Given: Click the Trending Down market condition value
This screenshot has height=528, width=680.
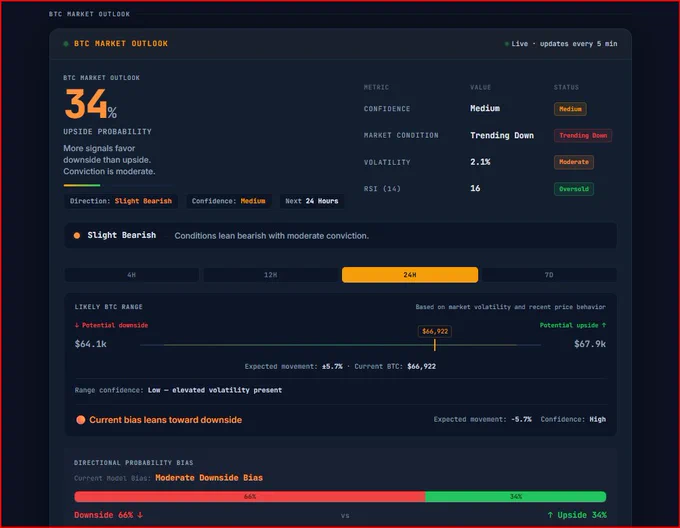Looking at the screenshot, I should point(502,136).
